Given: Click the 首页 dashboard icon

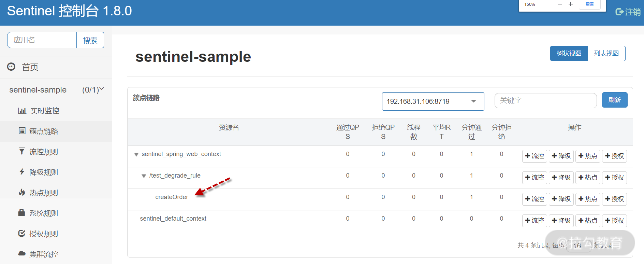Looking at the screenshot, I should pos(11,67).
